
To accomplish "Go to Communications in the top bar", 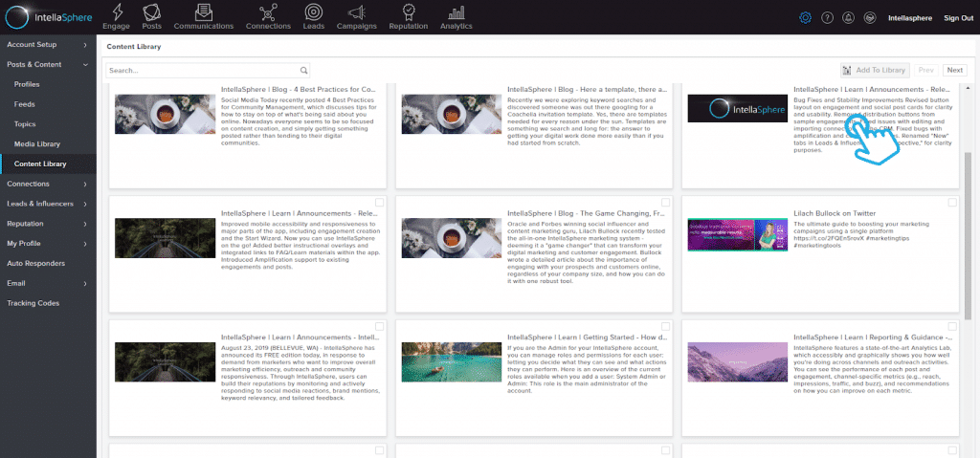I will (x=203, y=17).
